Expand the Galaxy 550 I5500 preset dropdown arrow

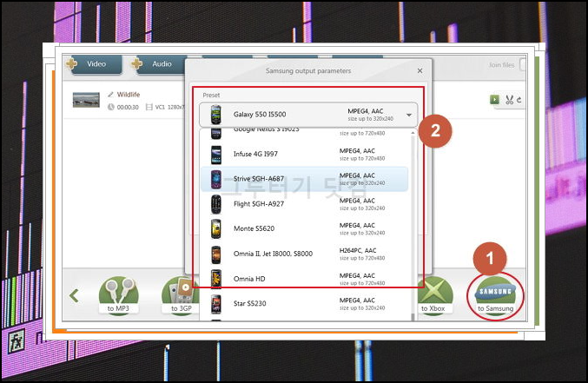(x=409, y=115)
